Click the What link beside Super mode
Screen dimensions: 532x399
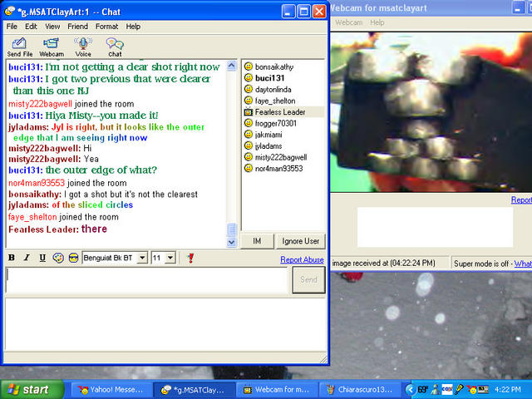(x=523, y=264)
